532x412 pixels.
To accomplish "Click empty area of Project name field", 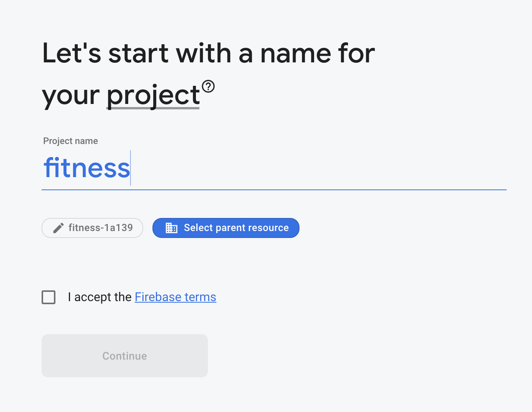I will tap(319, 168).
